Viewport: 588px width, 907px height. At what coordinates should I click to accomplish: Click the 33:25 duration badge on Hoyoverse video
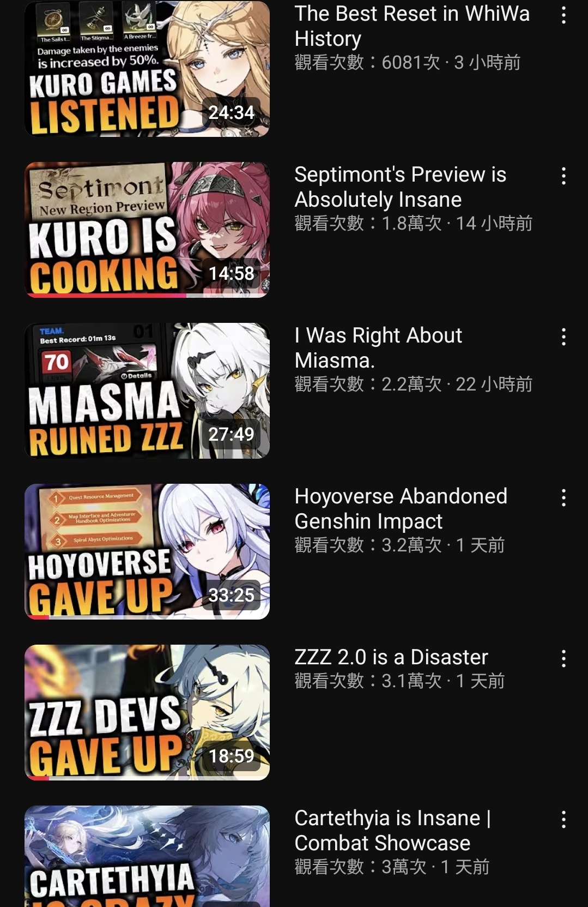pyautogui.click(x=231, y=595)
